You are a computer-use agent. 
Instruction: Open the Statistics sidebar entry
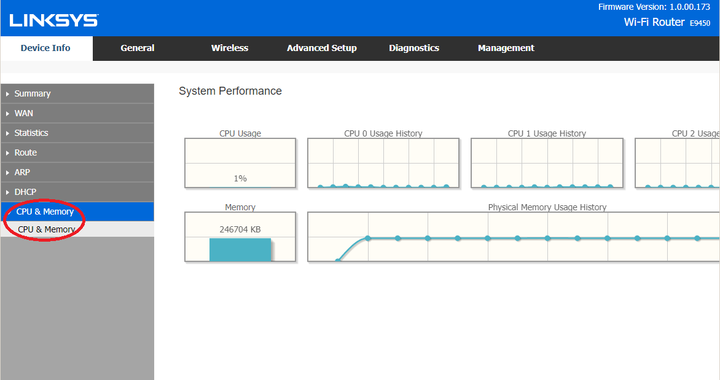tap(77, 133)
